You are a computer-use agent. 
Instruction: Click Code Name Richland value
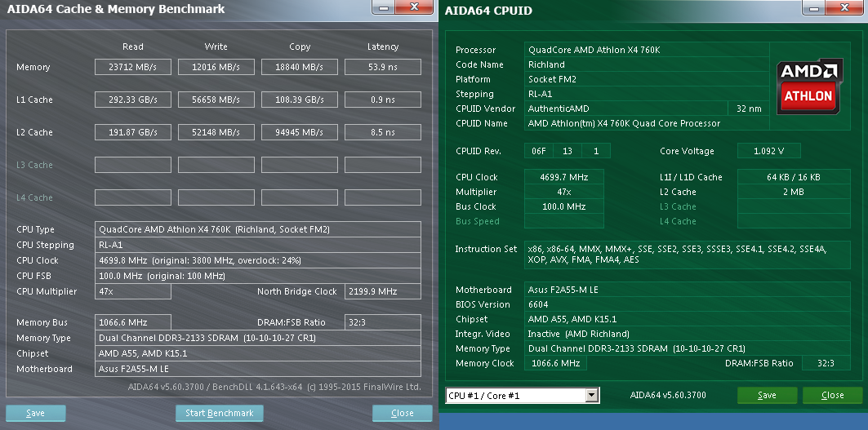tap(647, 64)
